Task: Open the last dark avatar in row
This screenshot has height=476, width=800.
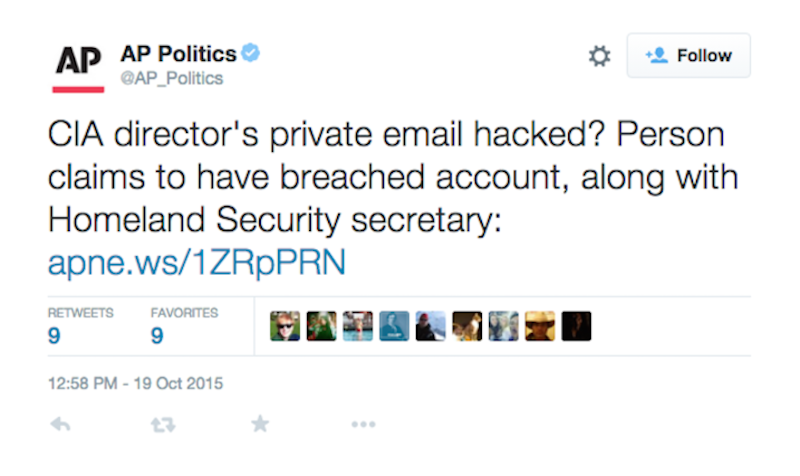Action: [576, 326]
